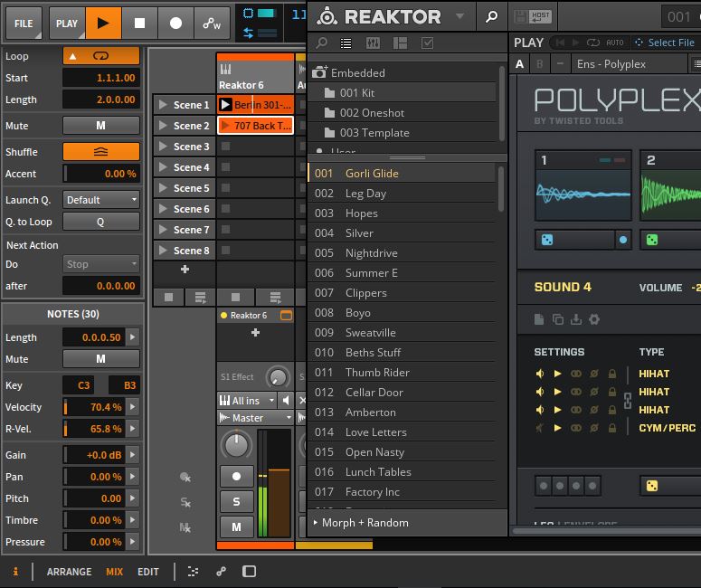
Task: Open the All ins input dropdown
Action: point(247,401)
